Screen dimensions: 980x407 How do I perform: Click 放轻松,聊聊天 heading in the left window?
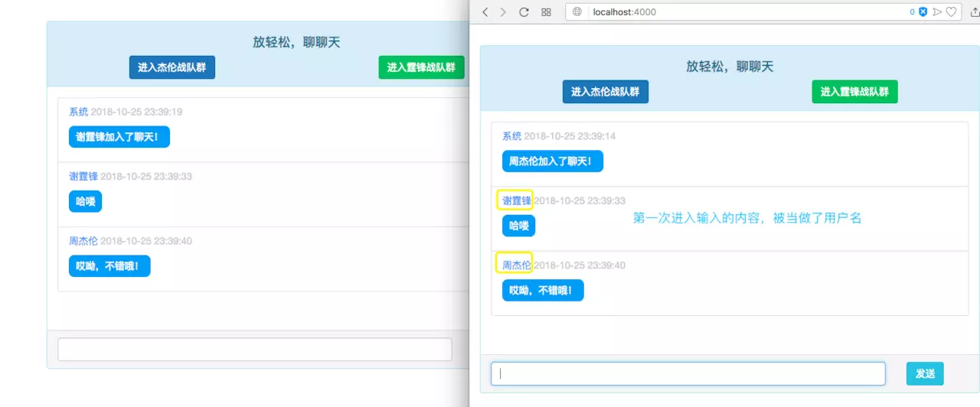tap(296, 42)
